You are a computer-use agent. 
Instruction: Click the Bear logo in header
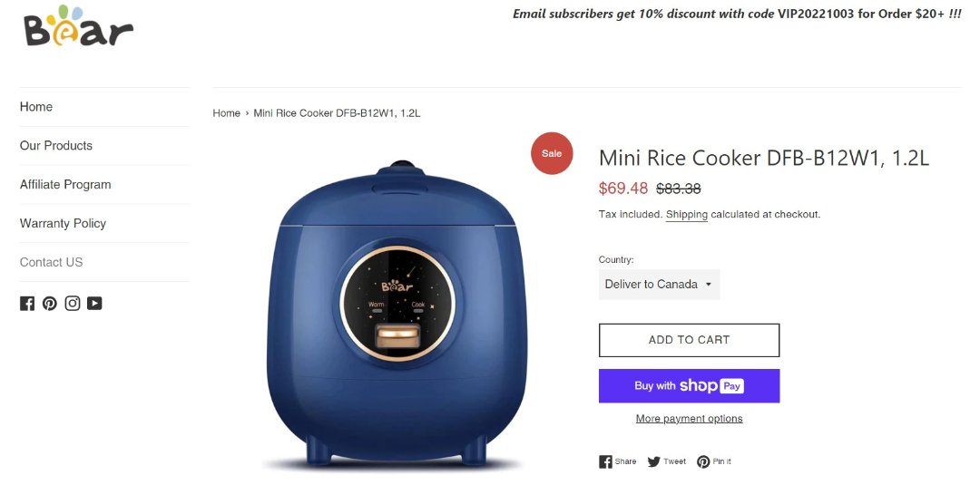pyautogui.click(x=79, y=26)
